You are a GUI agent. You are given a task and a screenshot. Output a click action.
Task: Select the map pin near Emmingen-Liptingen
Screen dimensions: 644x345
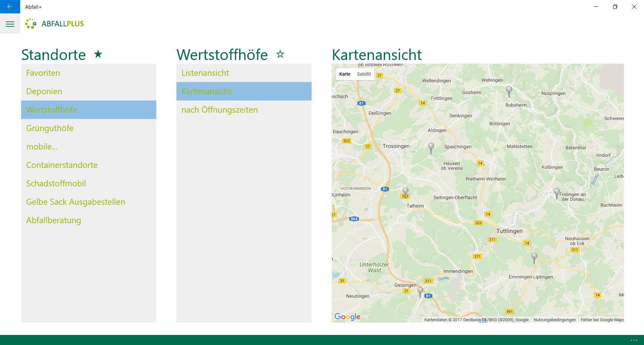(x=534, y=258)
